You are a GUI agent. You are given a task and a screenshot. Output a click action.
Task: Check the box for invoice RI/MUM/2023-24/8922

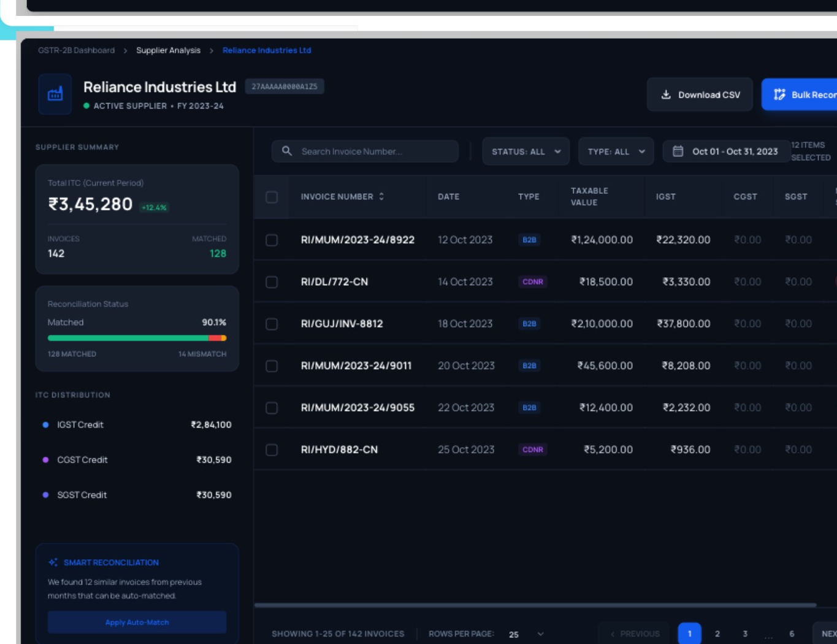click(272, 240)
